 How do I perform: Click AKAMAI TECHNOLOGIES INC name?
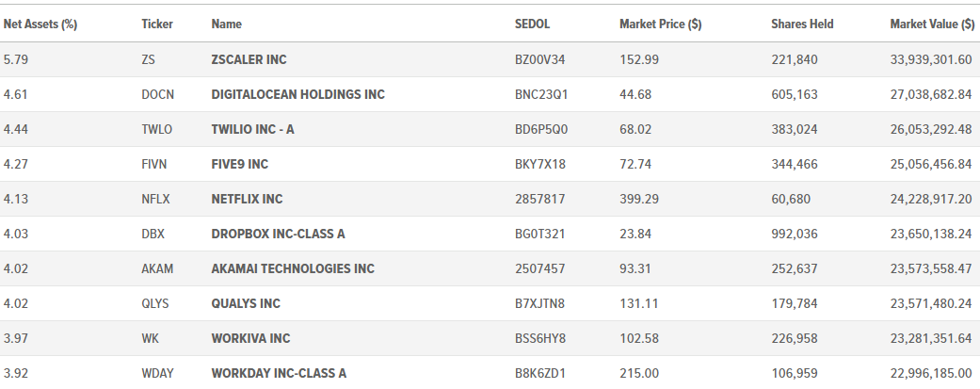(x=293, y=269)
